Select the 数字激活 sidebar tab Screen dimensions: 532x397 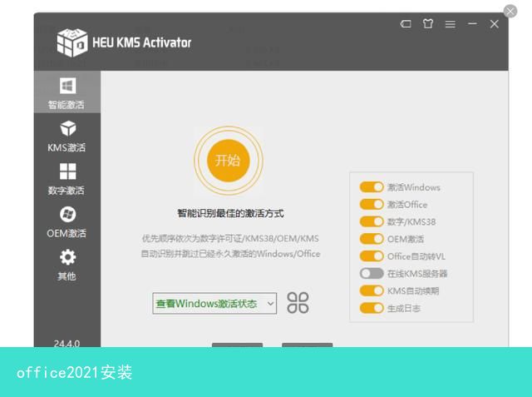[x=66, y=179]
